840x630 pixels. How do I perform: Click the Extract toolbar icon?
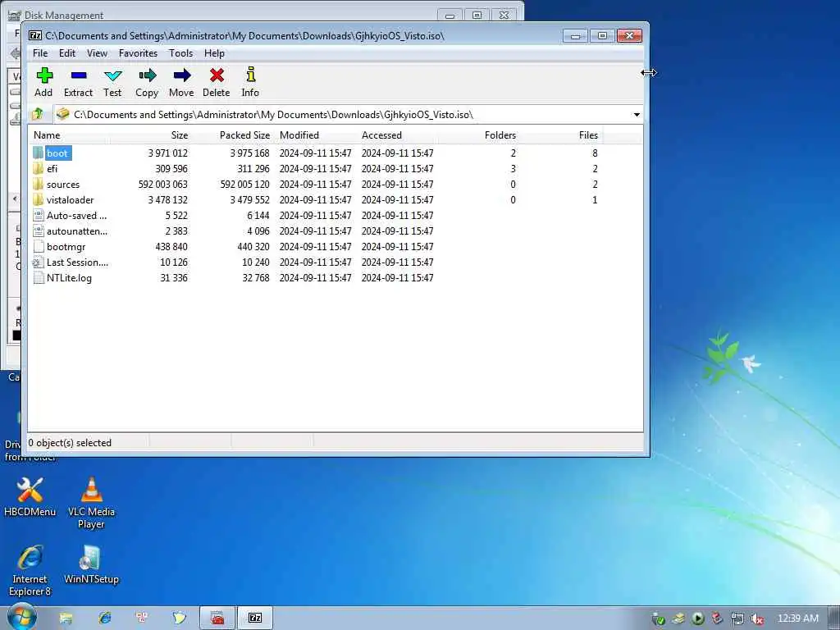78,75
